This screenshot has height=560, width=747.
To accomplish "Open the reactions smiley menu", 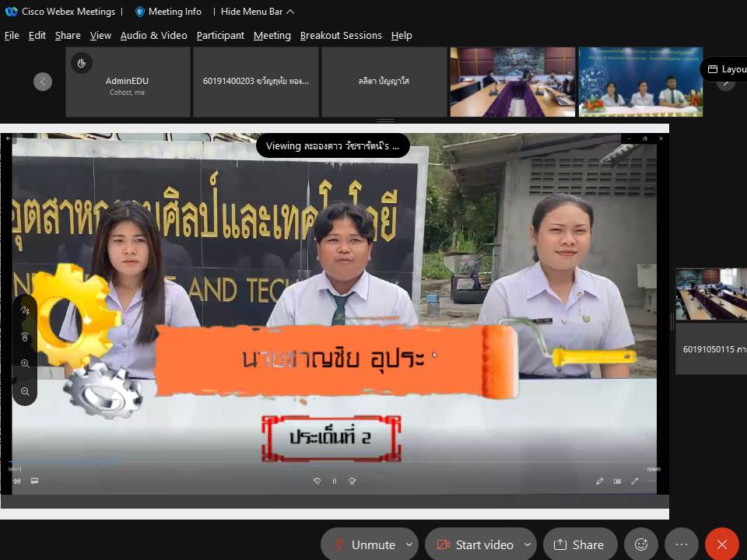I will tap(641, 544).
